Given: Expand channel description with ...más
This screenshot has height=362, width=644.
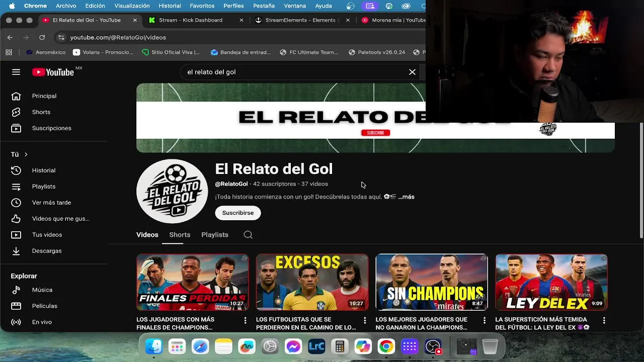Looking at the screenshot, I should point(406,197).
